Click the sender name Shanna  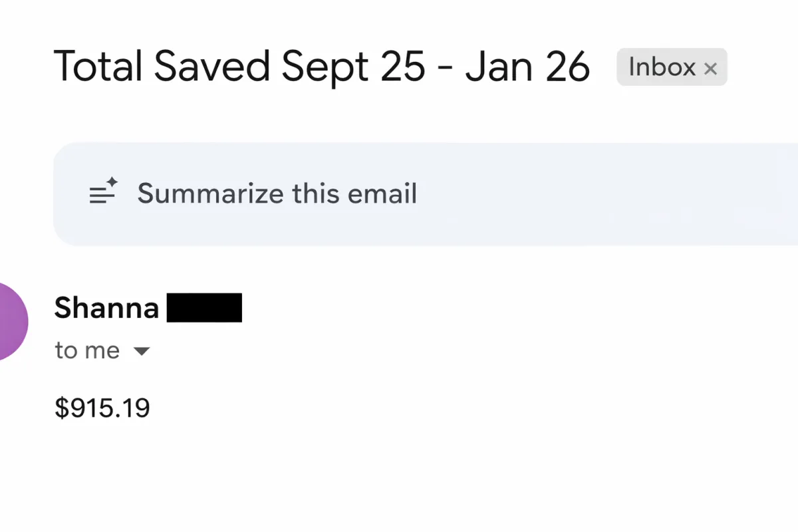106,309
